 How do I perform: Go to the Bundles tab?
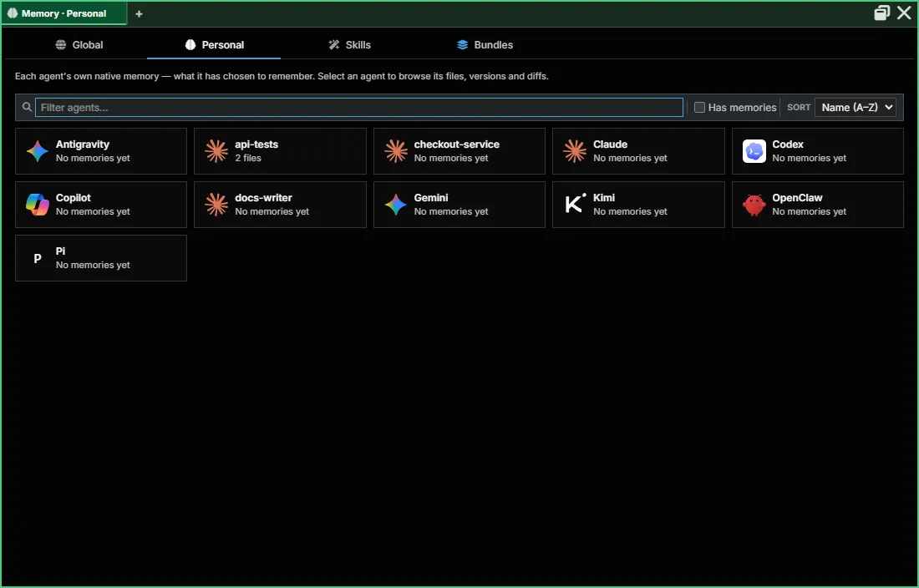485,44
